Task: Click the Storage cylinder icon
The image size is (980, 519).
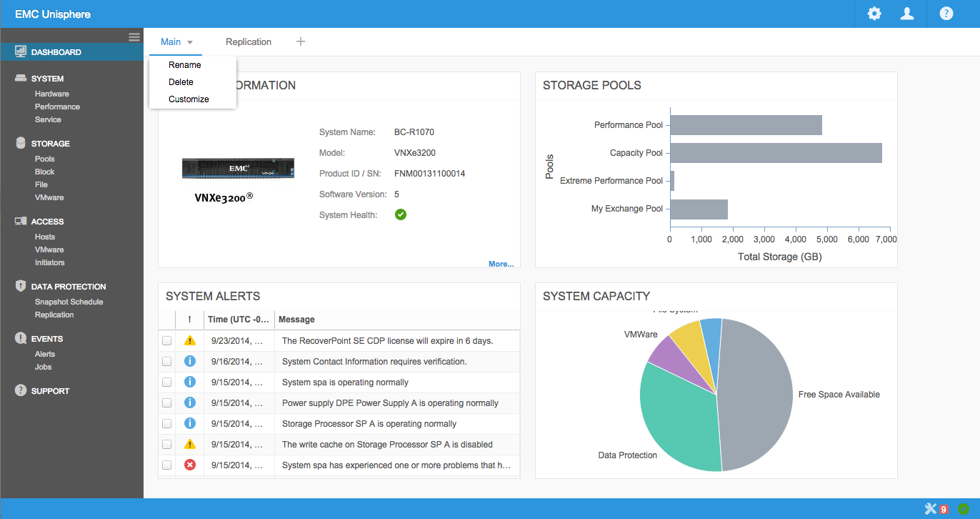Action: (x=21, y=143)
